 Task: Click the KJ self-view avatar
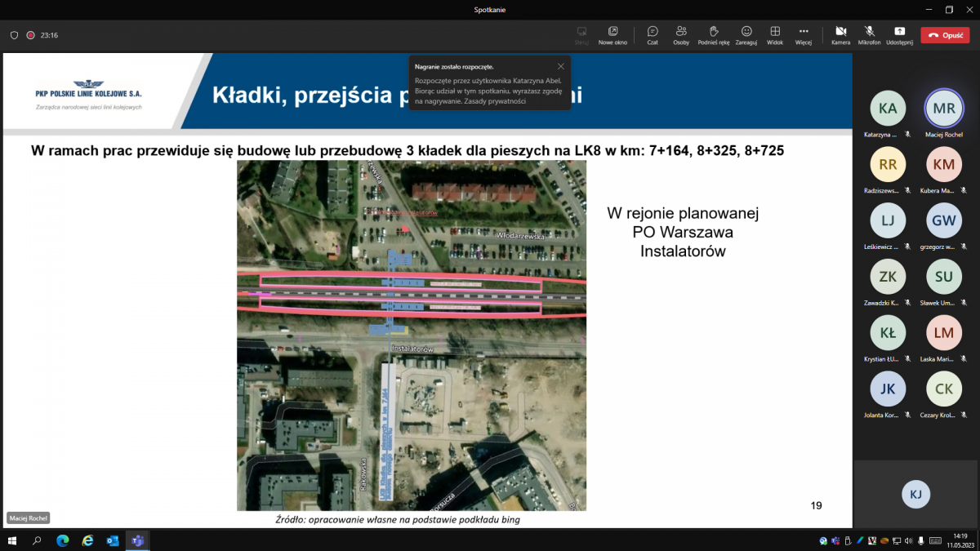pyautogui.click(x=916, y=494)
